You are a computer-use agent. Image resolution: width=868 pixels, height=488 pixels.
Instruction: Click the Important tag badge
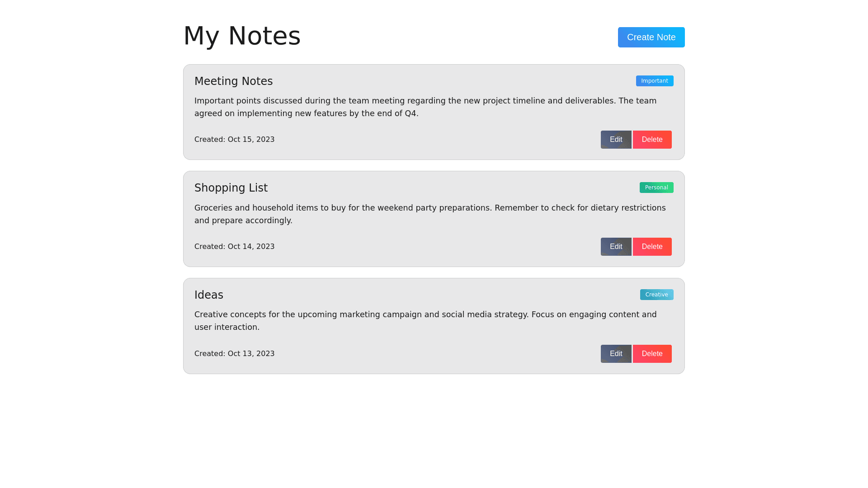[654, 81]
